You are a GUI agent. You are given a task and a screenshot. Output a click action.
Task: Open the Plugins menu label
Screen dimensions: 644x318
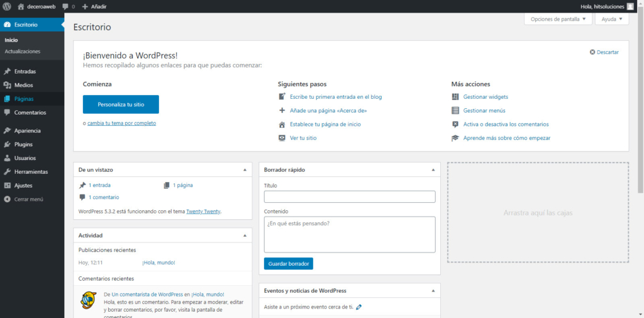[23, 144]
